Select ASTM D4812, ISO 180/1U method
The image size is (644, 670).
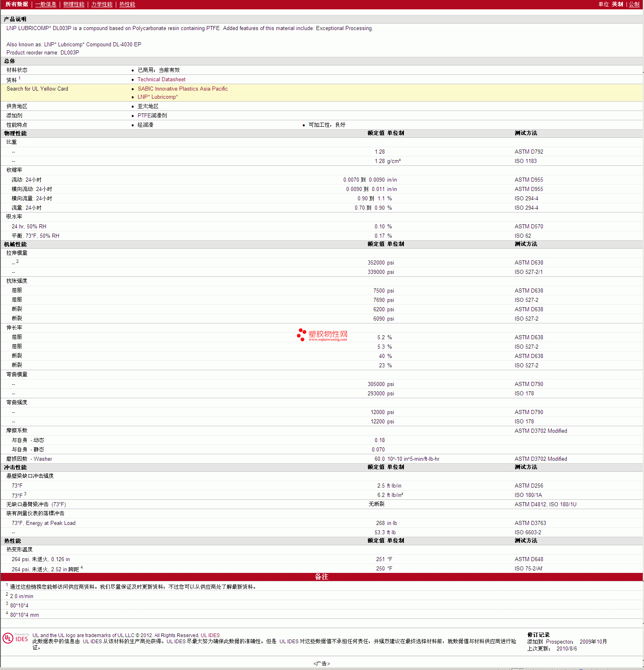tap(545, 505)
